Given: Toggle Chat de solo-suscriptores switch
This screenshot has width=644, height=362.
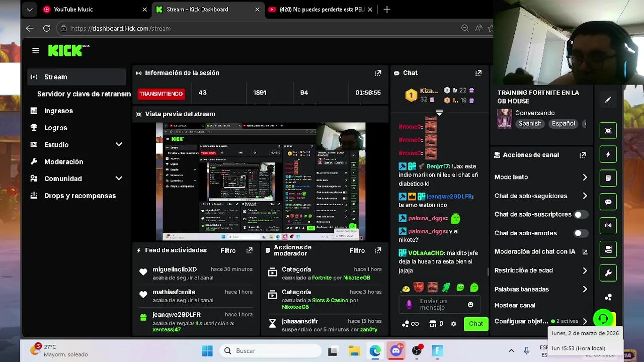Looking at the screenshot, I should pyautogui.click(x=581, y=215).
